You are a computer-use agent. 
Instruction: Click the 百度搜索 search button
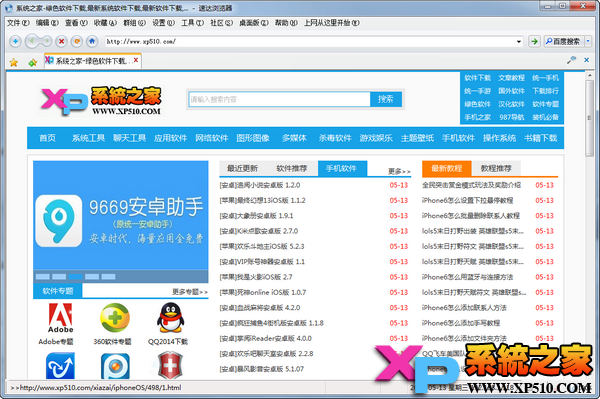pos(563,41)
